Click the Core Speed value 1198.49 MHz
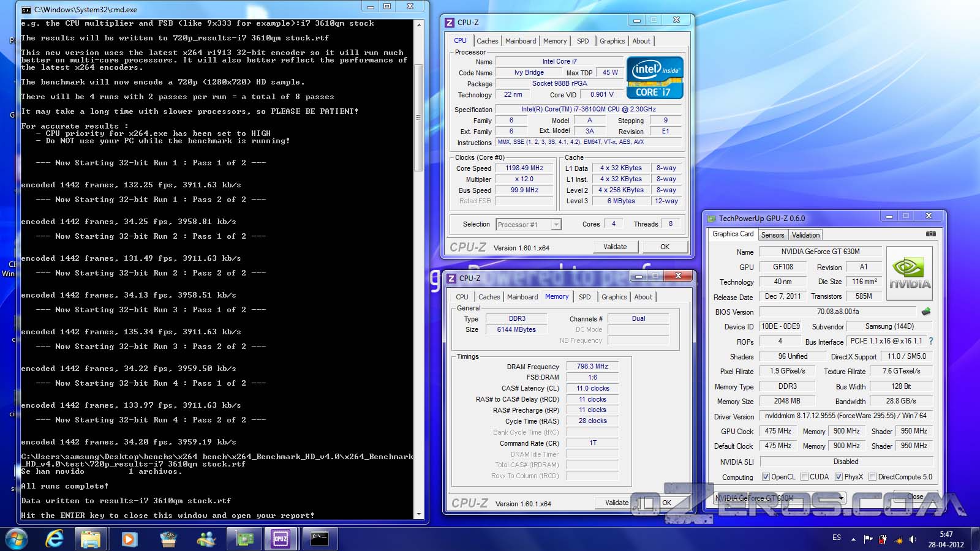 pos(524,168)
